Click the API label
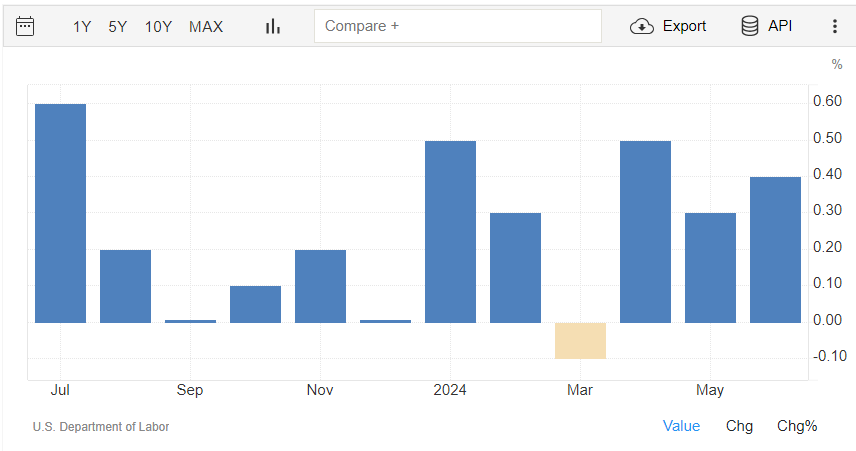This screenshot has height=451, width=856. point(780,26)
